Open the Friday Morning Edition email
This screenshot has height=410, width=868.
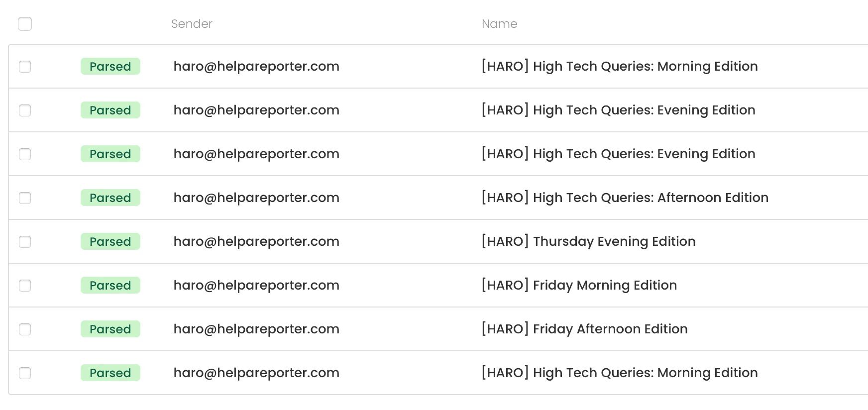[579, 285]
